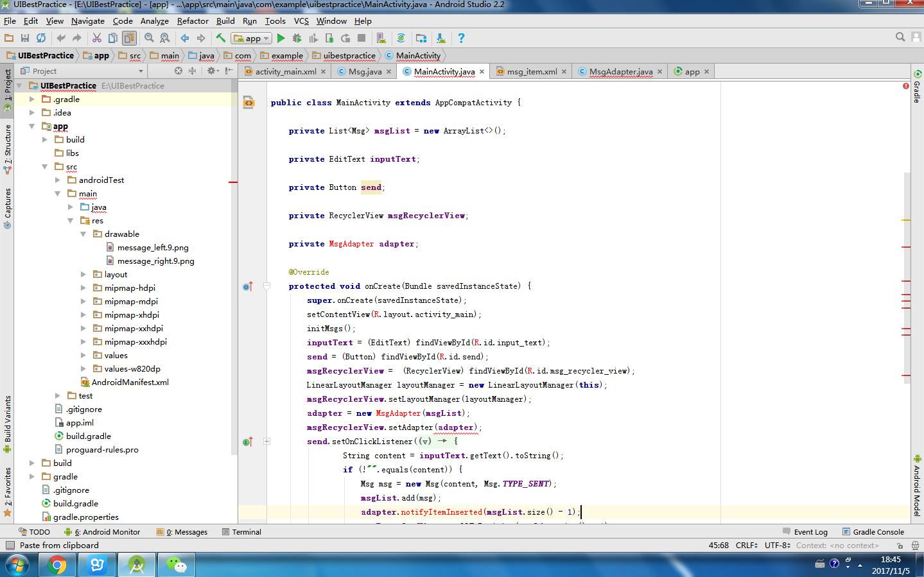
Task: Toggle the 1: Project tool window button
Action: [8, 90]
